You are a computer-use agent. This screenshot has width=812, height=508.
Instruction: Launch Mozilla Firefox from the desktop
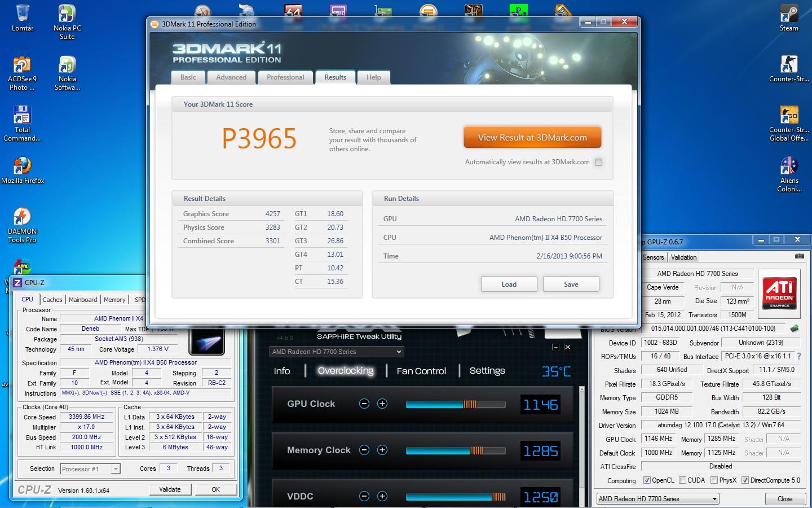tap(23, 170)
